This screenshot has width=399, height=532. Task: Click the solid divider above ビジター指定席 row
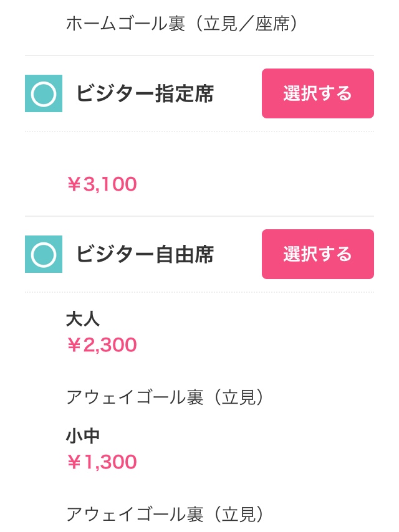[x=199, y=55]
